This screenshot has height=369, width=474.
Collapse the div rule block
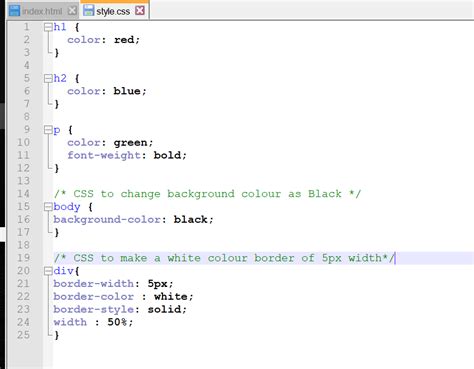[48, 271]
